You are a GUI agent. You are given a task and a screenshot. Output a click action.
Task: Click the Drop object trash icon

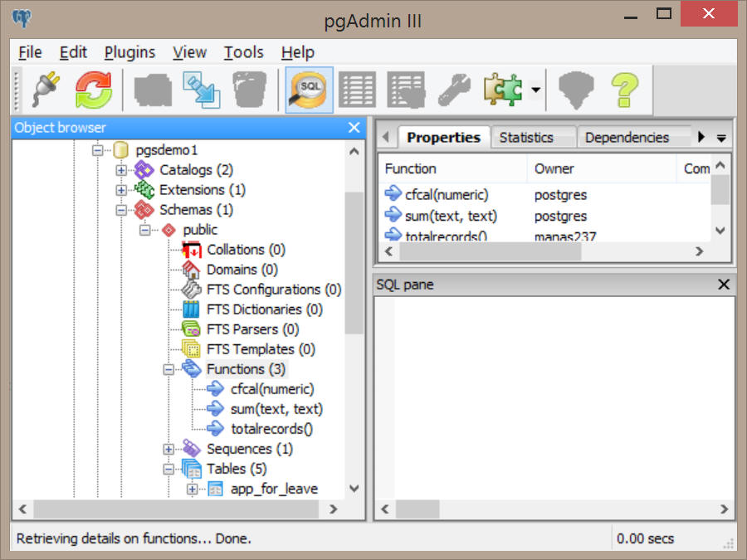pyautogui.click(x=249, y=90)
